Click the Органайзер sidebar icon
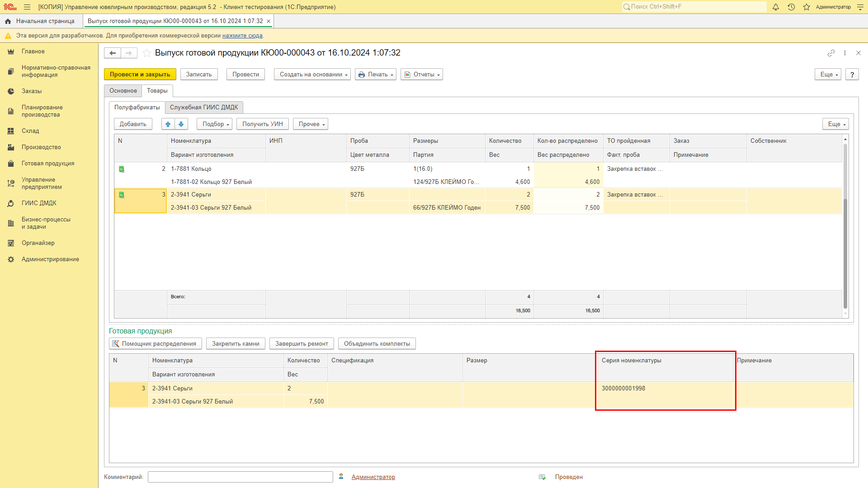Image resolution: width=868 pixels, height=488 pixels. tap(11, 243)
